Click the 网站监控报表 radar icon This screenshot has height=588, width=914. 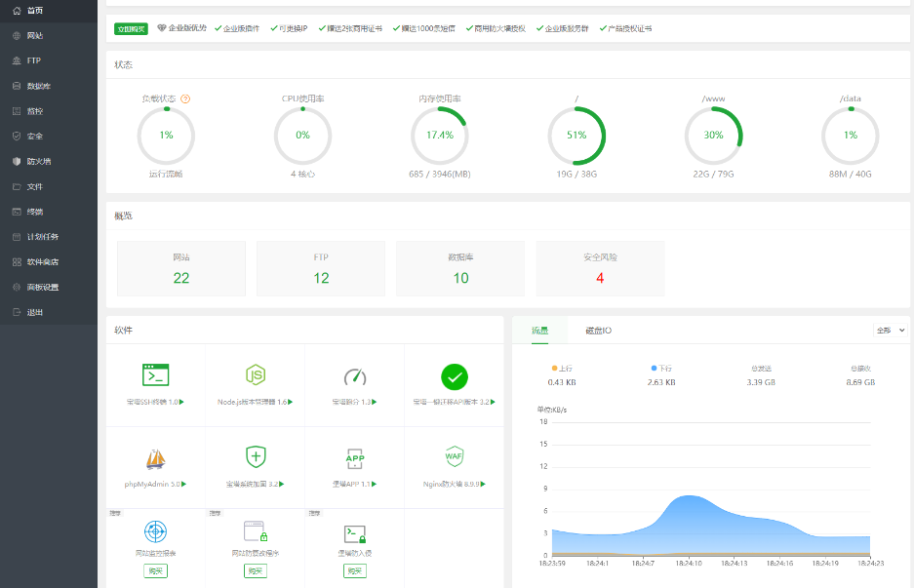click(x=156, y=531)
